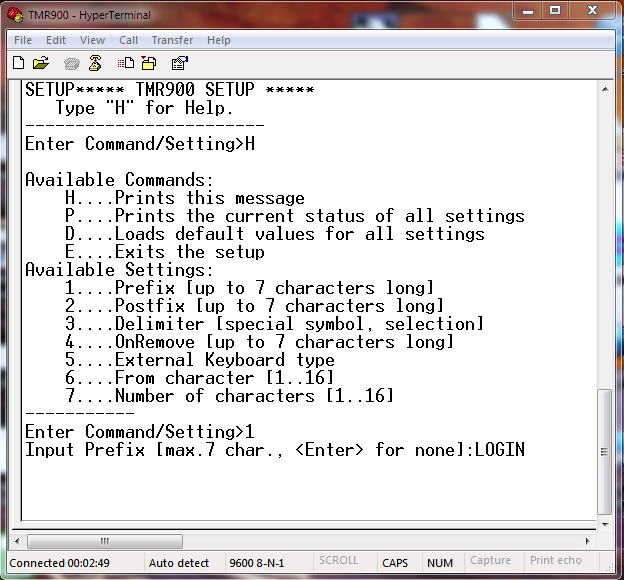Click the 'E....Exits the setup' line
Screen dimensions: 624x580
coord(165,252)
